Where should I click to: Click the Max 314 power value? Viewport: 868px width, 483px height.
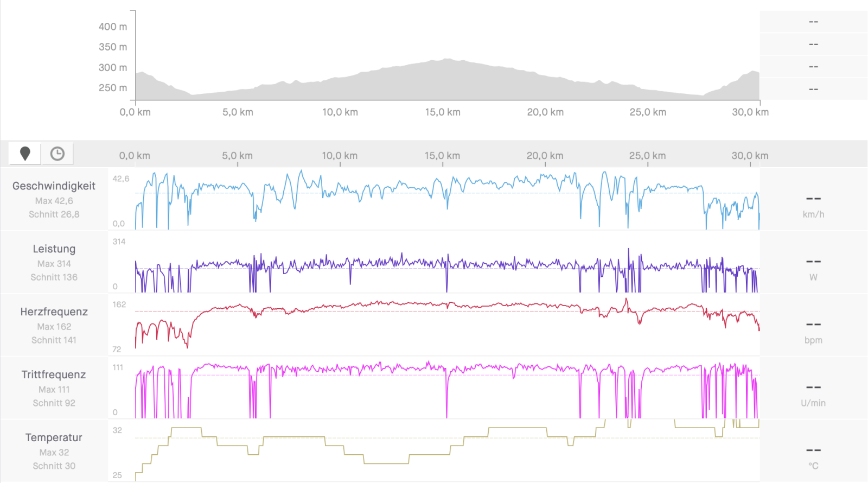tap(54, 264)
